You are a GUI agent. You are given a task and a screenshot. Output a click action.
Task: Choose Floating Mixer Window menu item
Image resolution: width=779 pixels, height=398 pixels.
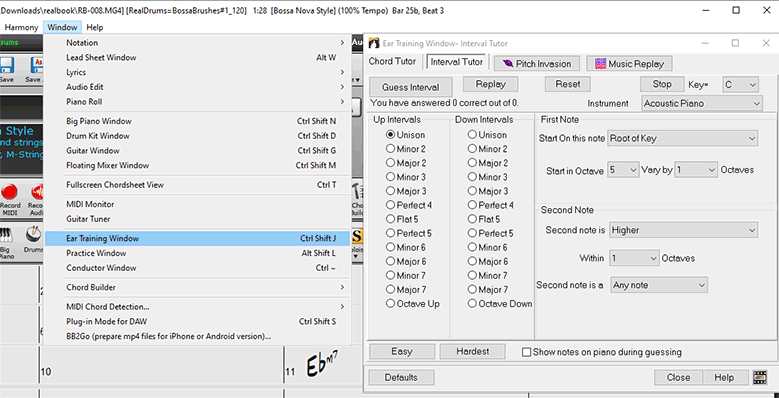[197, 165]
